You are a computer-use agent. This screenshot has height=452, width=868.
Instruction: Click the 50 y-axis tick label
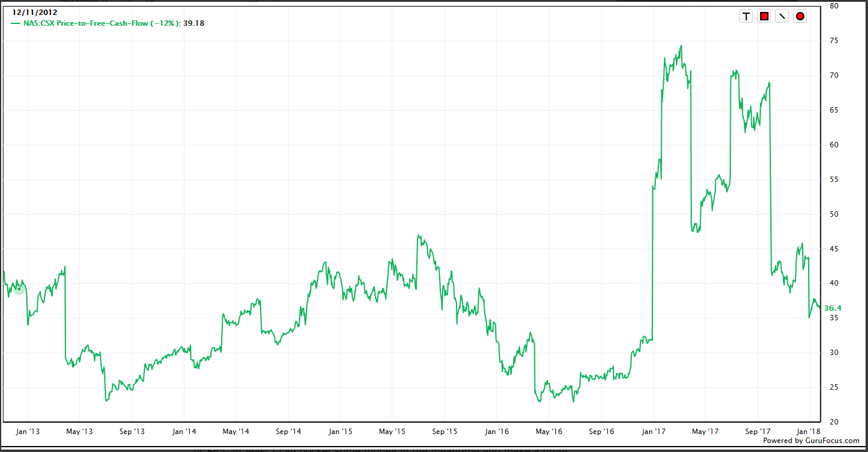(833, 214)
